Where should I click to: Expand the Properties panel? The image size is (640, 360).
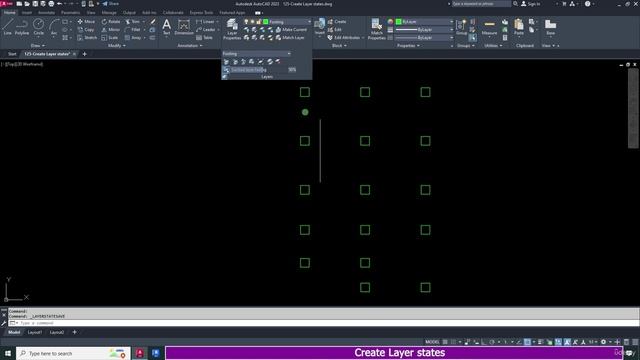(408, 46)
